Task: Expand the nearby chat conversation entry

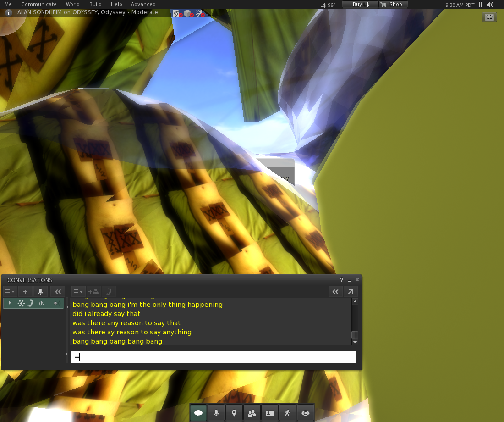Action: pos(10,303)
